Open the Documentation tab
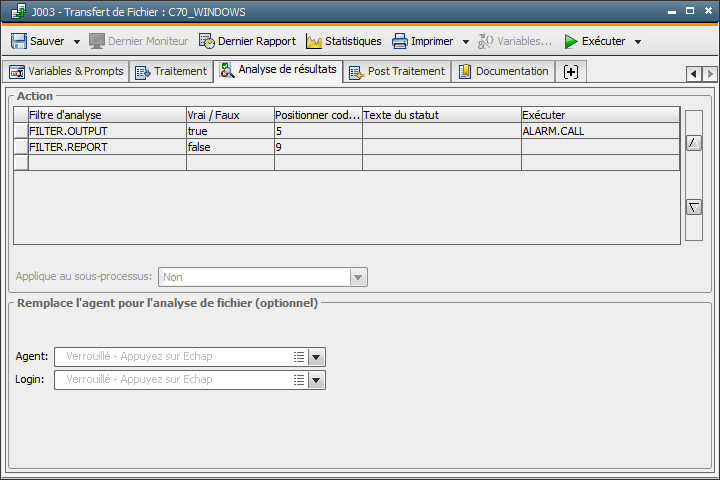 [x=503, y=72]
